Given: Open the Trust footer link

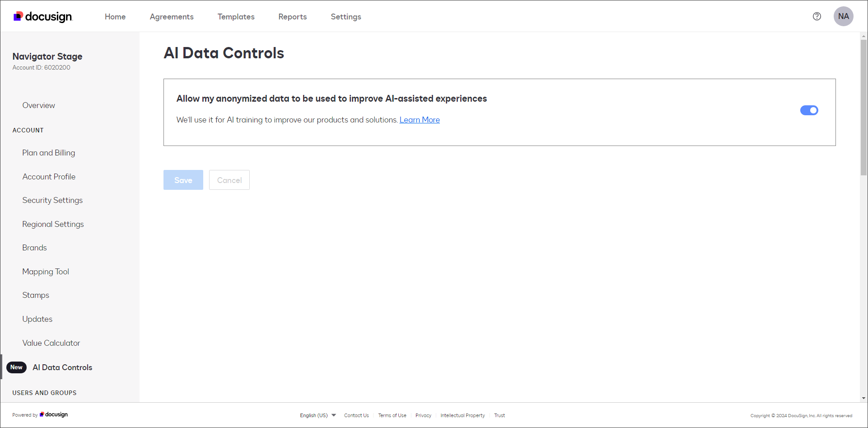Looking at the screenshot, I should coord(499,415).
